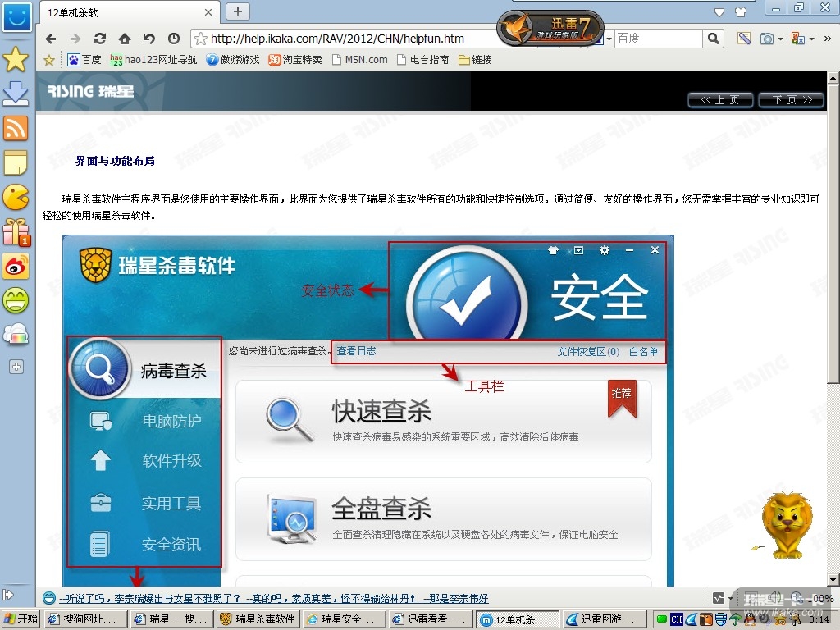Click the translate tool icon
This screenshot has height=630, width=840.
[x=797, y=39]
